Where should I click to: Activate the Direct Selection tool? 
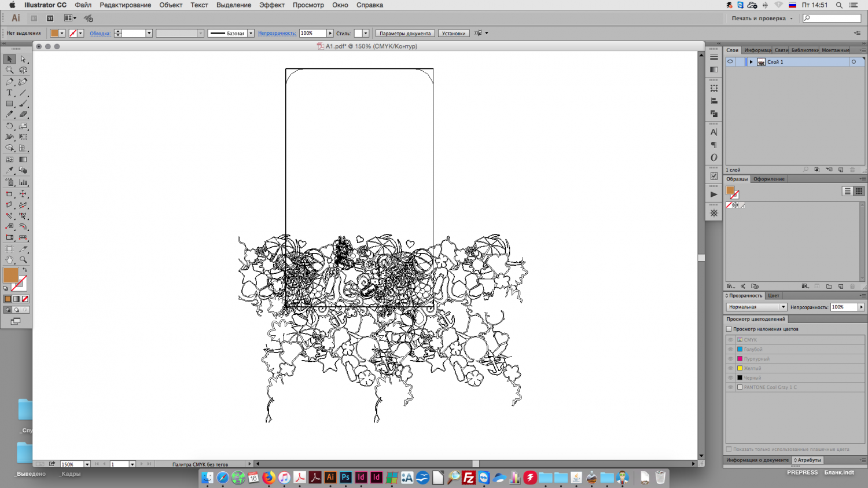pos(23,59)
